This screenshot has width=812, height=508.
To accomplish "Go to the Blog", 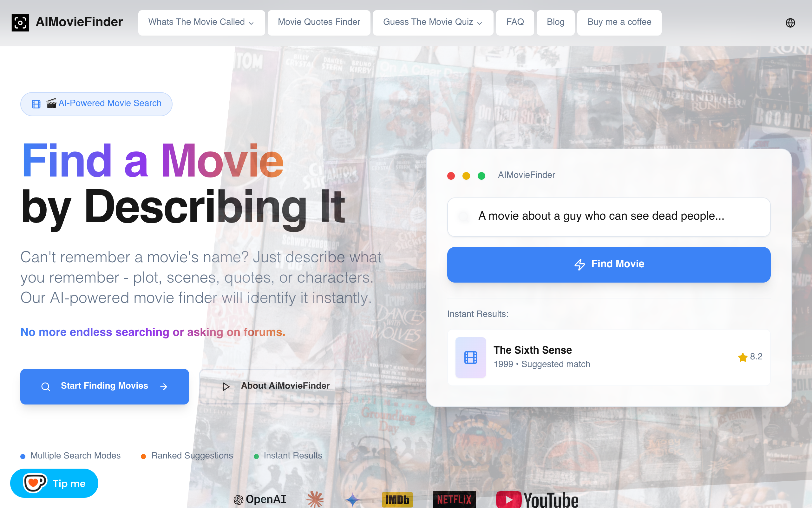I will pyautogui.click(x=555, y=23).
